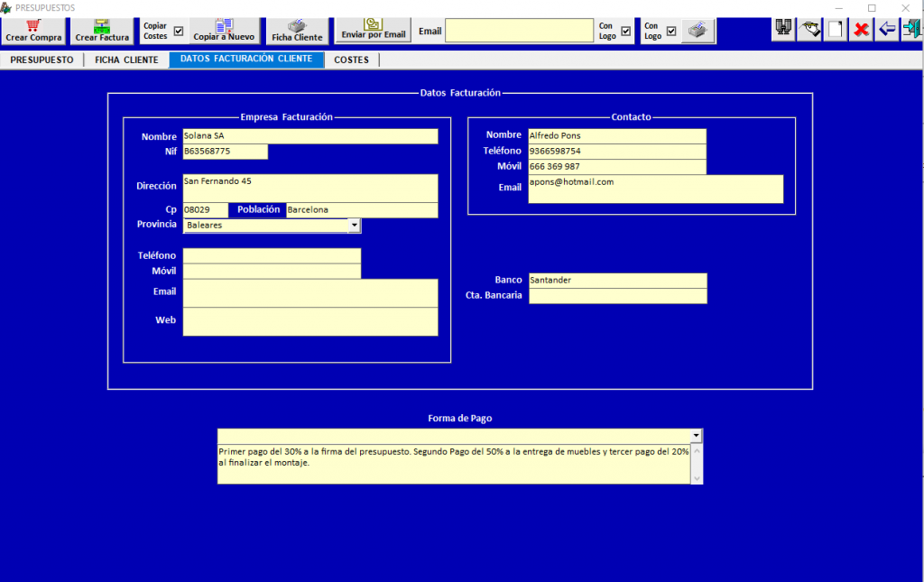This screenshot has width=924, height=582.
Task: Click the blank page new record icon
Action: [836, 29]
